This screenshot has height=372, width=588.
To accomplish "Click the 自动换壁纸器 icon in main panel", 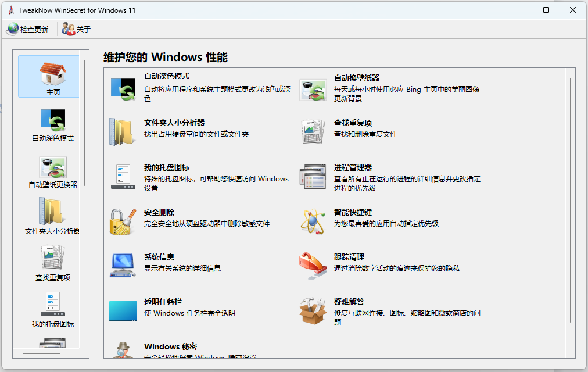I will click(x=313, y=90).
